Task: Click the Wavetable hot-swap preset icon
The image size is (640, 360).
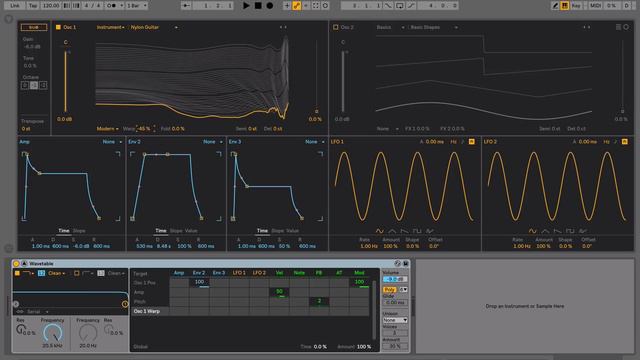Action: [398, 264]
